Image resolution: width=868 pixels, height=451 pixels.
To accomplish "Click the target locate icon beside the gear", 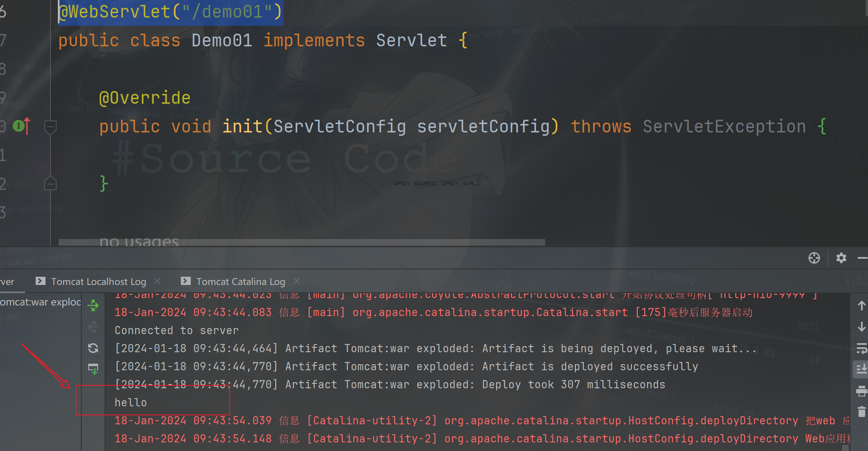I will click(814, 258).
